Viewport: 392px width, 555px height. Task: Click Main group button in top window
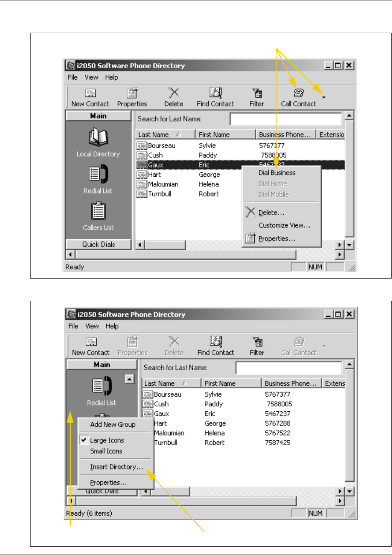98,116
